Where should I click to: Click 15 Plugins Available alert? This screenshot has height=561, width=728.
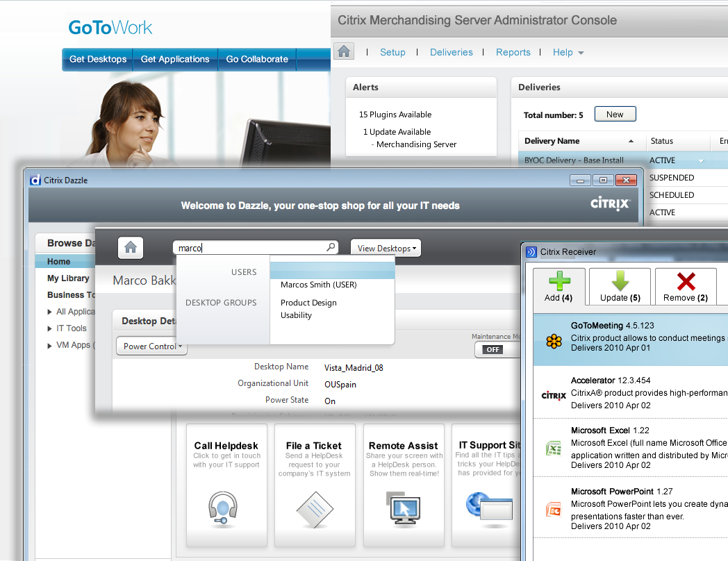coord(395,115)
